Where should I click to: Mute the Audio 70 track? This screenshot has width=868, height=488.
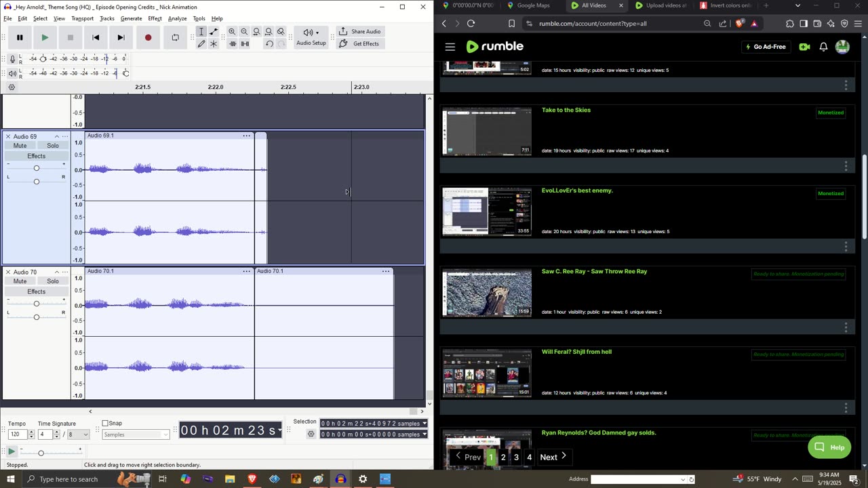pos(20,281)
